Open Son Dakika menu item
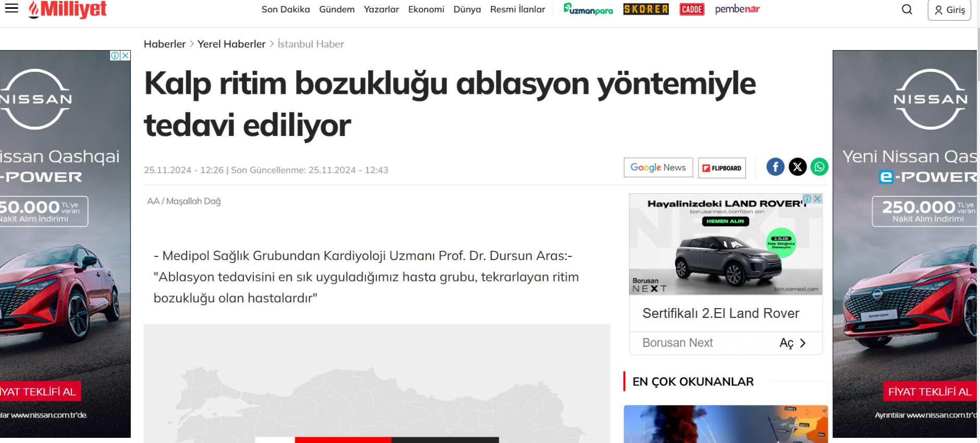This screenshot has height=443, width=980. click(286, 9)
